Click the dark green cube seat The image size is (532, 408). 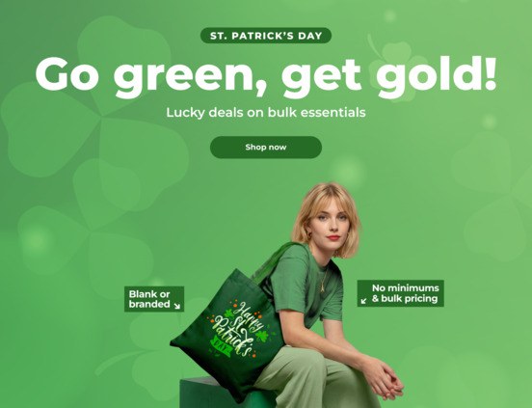(217, 394)
